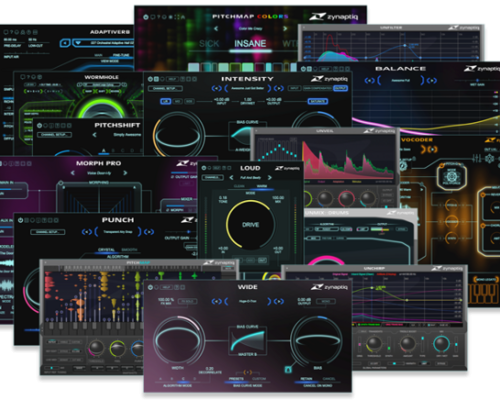
Task: Open CHANNEL SETUP dropdown in PUNCH
Action: [x=48, y=232]
